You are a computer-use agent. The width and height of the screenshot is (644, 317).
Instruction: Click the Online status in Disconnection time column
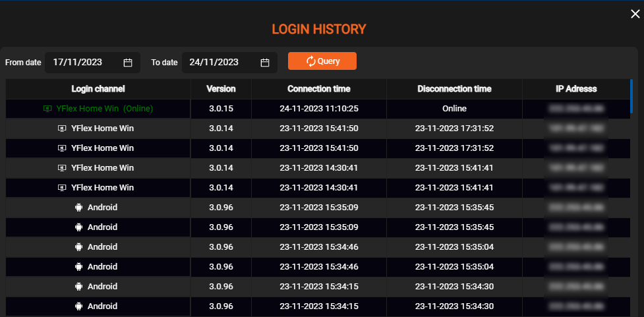click(454, 108)
